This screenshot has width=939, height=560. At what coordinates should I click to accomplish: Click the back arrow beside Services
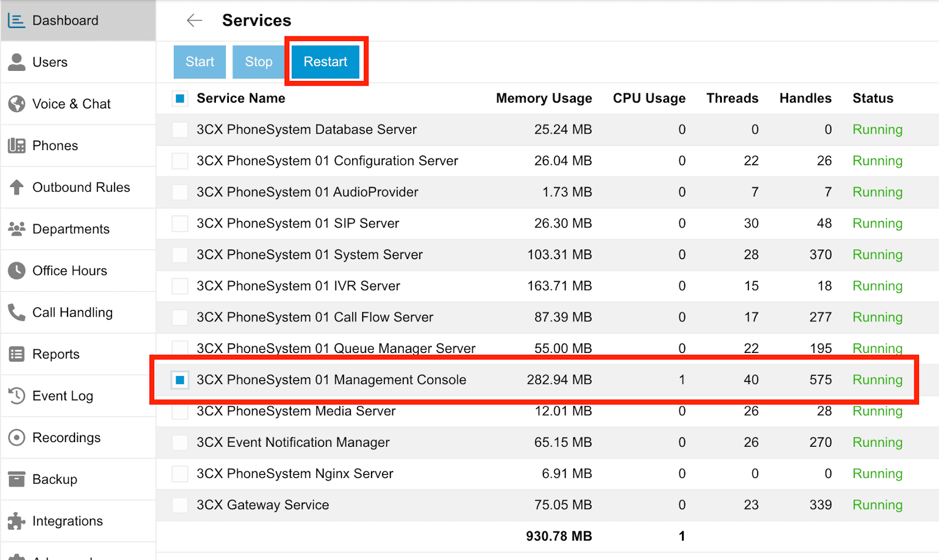(194, 20)
